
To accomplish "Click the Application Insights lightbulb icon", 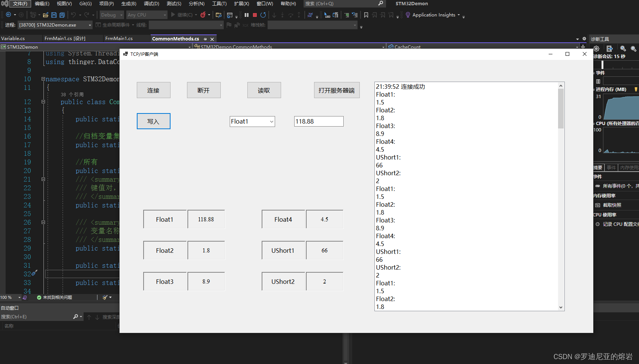I will coord(408,15).
